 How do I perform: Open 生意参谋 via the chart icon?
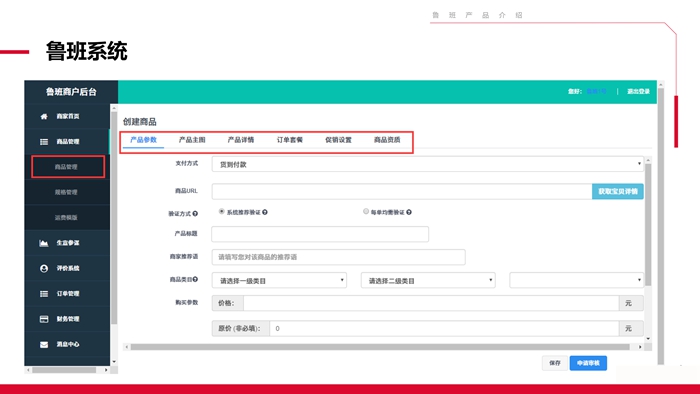click(44, 243)
